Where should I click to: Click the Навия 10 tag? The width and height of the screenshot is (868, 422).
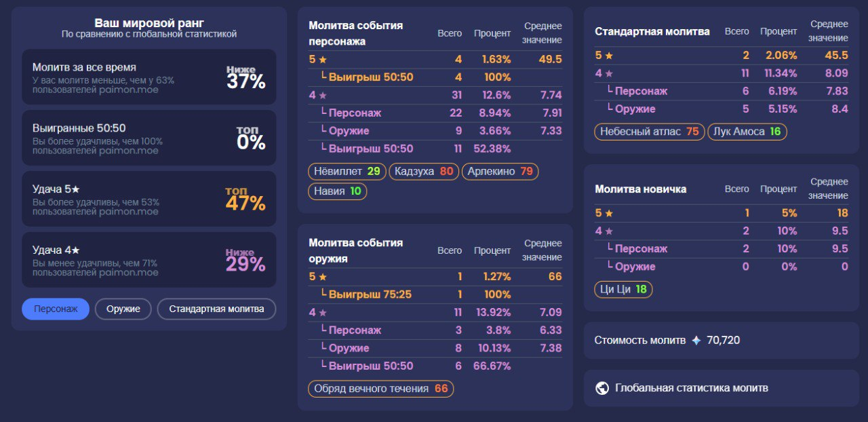tap(337, 191)
